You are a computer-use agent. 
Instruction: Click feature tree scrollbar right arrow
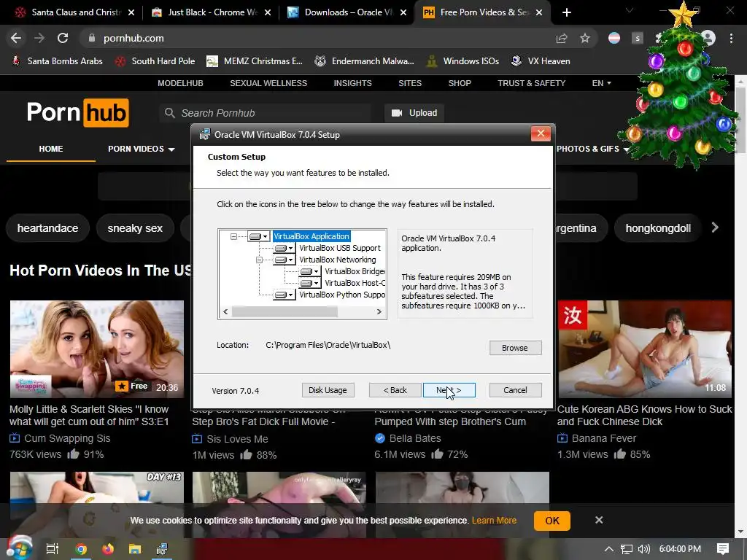[379, 312]
